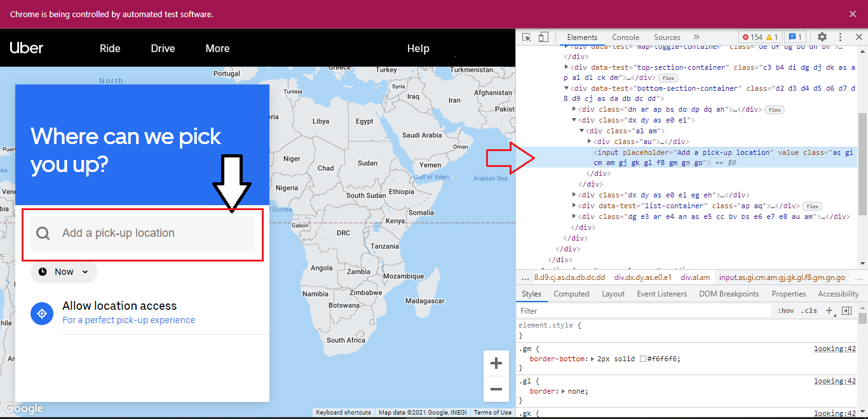
Task: Open looking:42 source link for .gm rule
Action: coord(835,349)
